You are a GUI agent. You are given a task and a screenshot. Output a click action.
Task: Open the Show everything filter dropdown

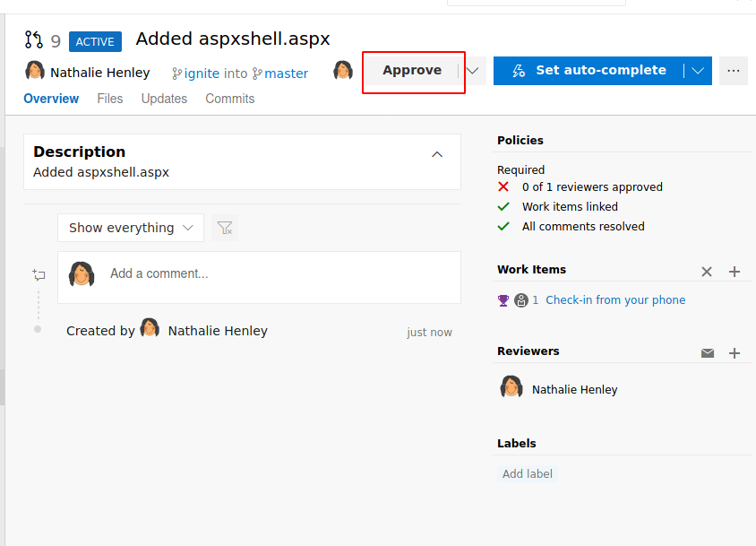click(131, 228)
